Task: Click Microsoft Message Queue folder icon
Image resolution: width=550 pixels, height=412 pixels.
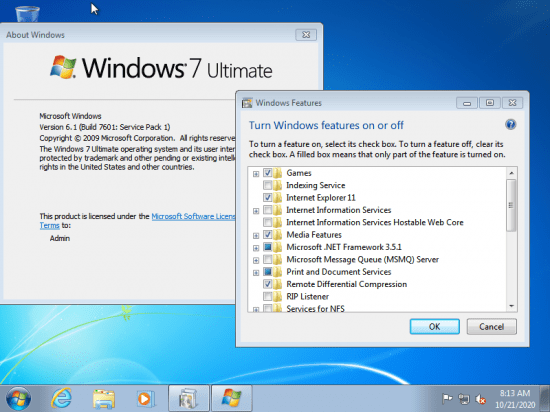Action: pos(277,259)
